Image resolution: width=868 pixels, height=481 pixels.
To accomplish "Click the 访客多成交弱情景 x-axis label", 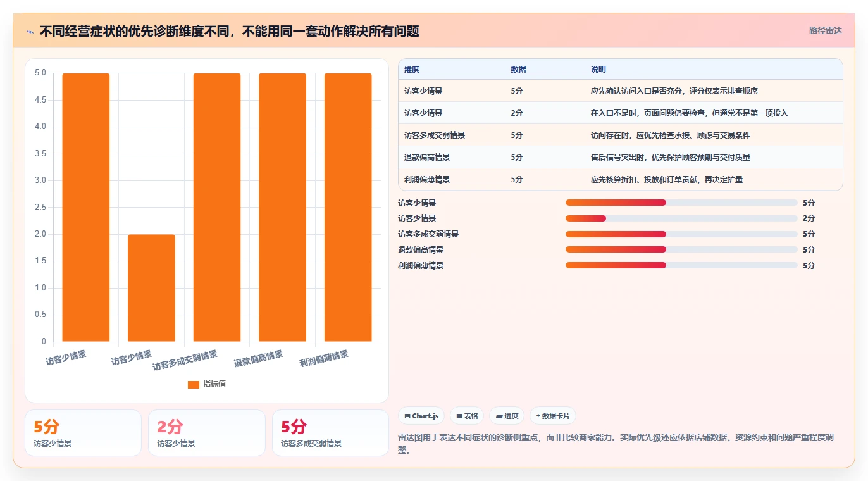I will coord(185,360).
